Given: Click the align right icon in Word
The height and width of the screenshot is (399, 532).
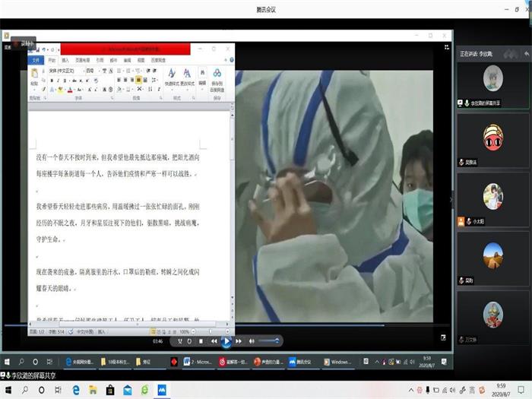Looking at the screenshot, I should [x=131, y=80].
